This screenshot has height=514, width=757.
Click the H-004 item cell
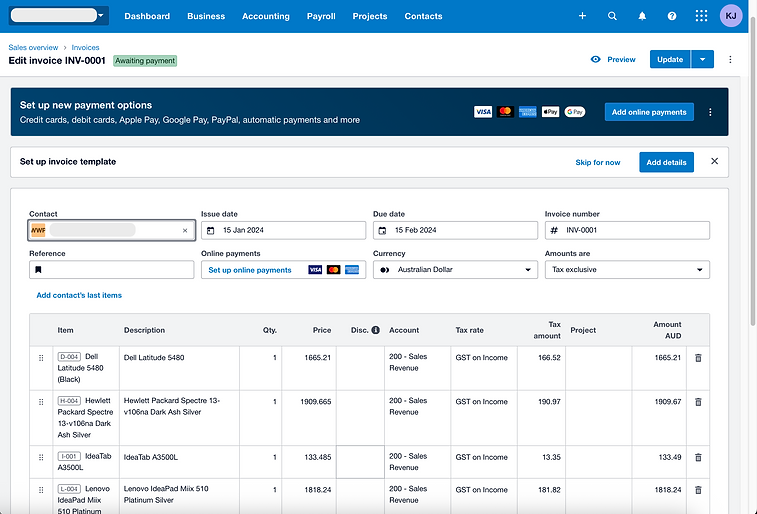(x=85, y=418)
